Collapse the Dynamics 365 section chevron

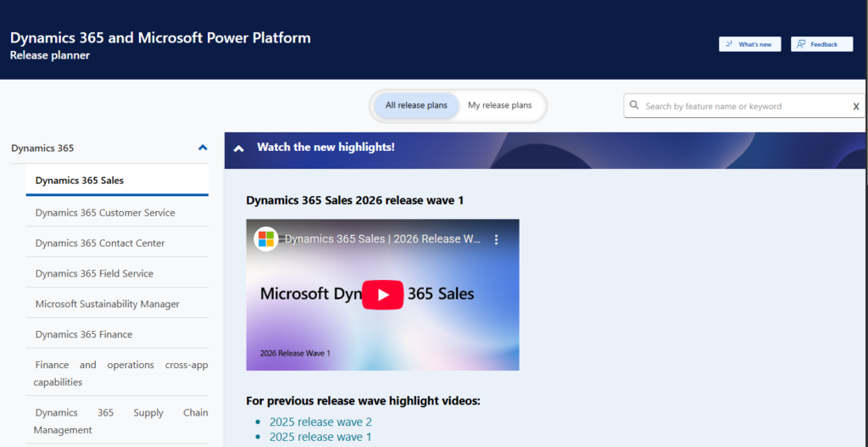(x=203, y=148)
